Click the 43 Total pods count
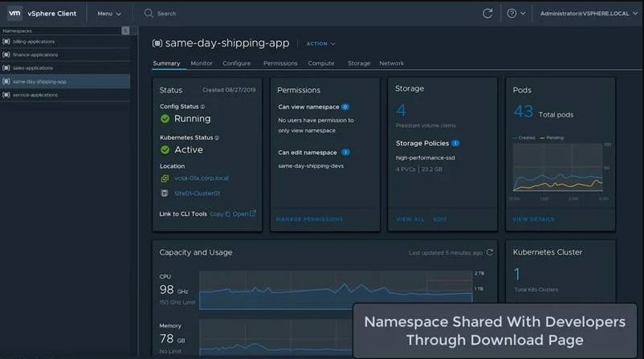The width and height of the screenshot is (644, 359). 524,112
